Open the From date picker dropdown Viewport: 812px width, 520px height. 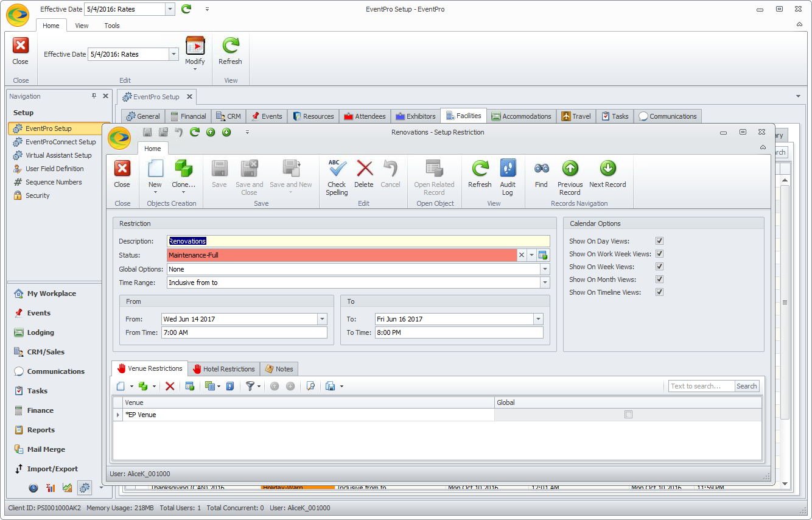322,319
